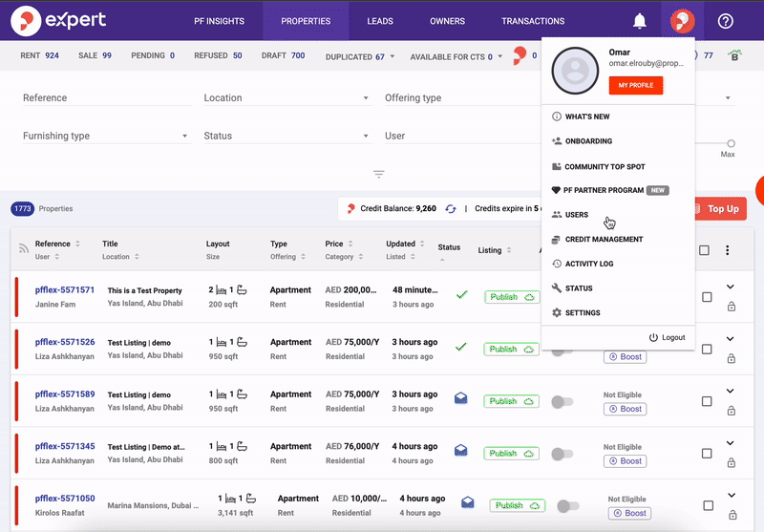The image size is (764, 532).
Task: Refresh the credit balance
Action: 450,208
